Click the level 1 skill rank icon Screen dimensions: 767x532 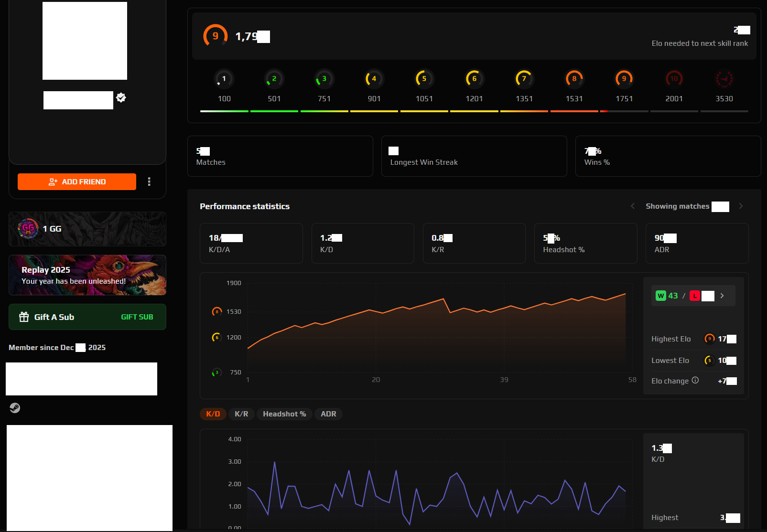(224, 79)
